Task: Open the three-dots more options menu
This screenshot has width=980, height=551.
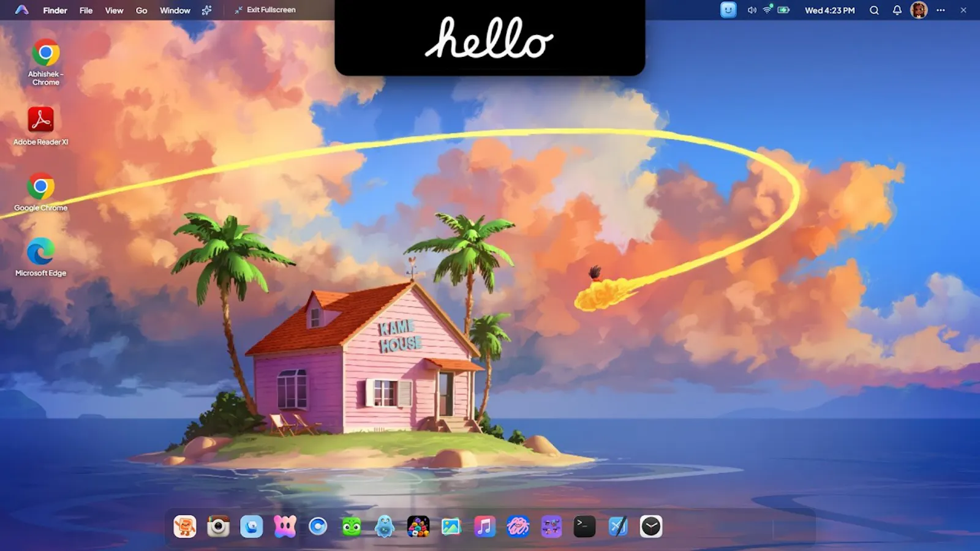Action: click(941, 10)
